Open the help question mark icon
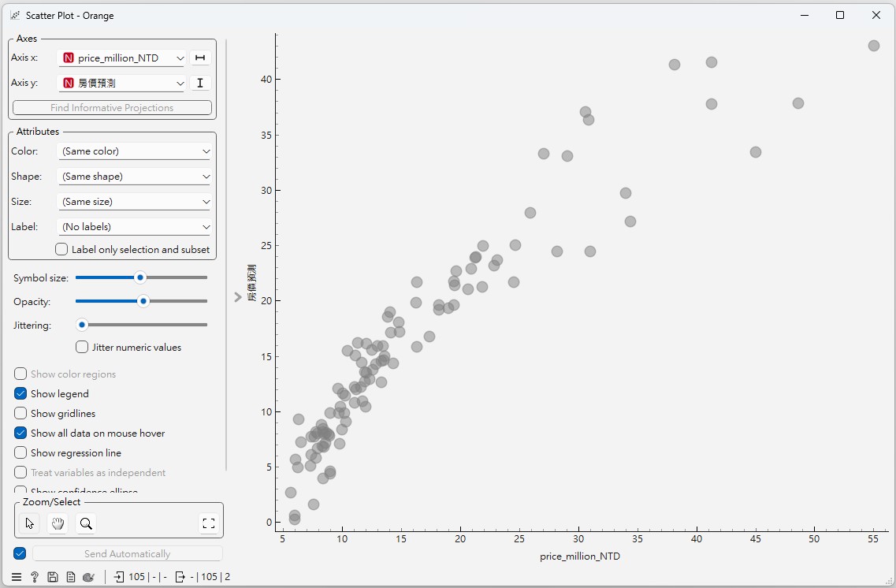The width and height of the screenshot is (896, 588). click(x=35, y=577)
